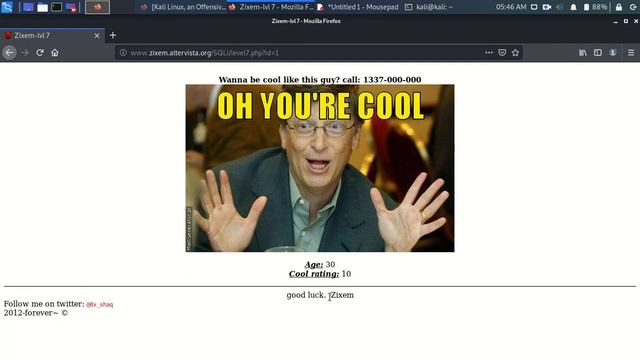Click the show desktop panel launcher
Screen dimensions: 640x360
point(28,7)
